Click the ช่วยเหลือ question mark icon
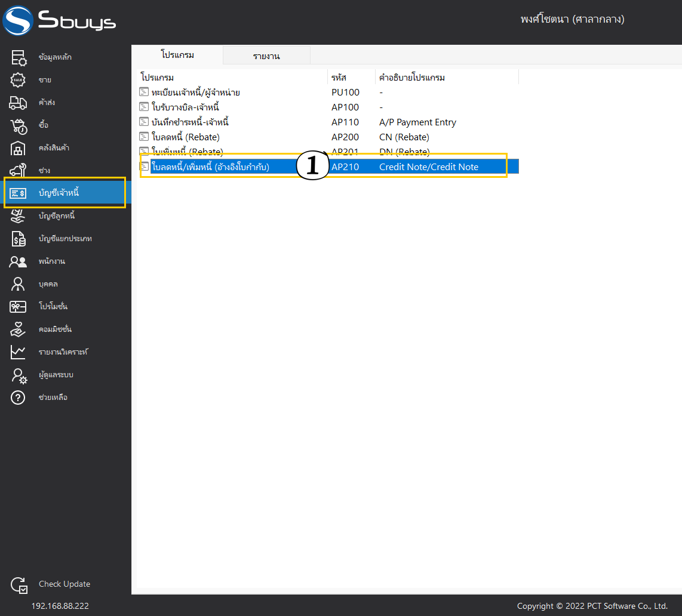The image size is (682, 616). click(18, 398)
